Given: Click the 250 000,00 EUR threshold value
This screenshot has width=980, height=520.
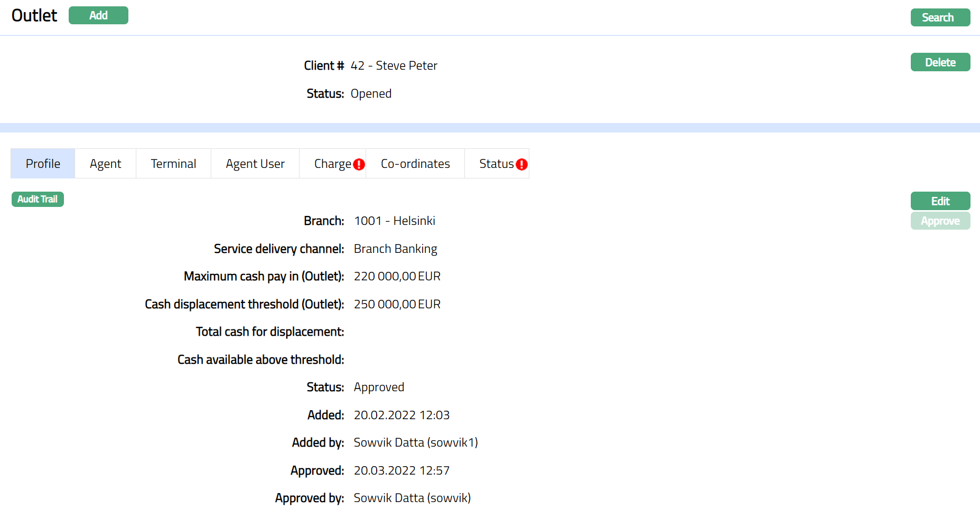Looking at the screenshot, I should (x=397, y=305).
